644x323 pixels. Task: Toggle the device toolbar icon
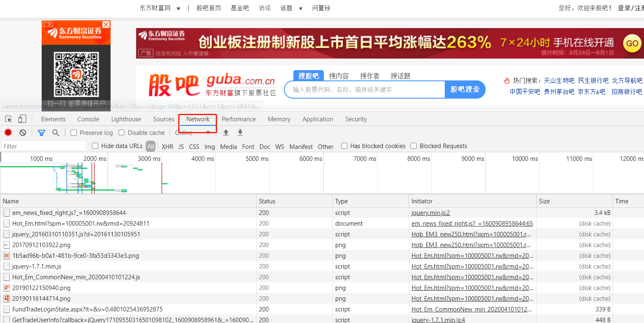(x=22, y=119)
